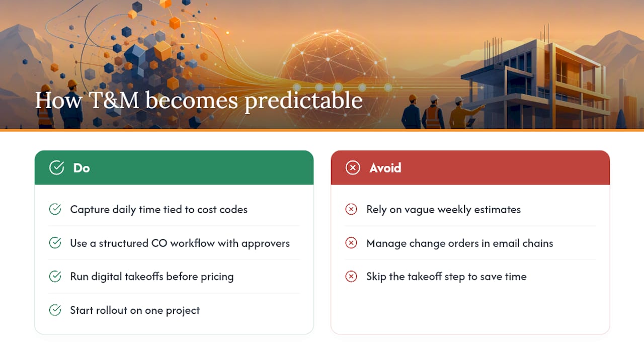644x362 pixels.
Task: Click the red Avoid header label
Action: (x=385, y=167)
